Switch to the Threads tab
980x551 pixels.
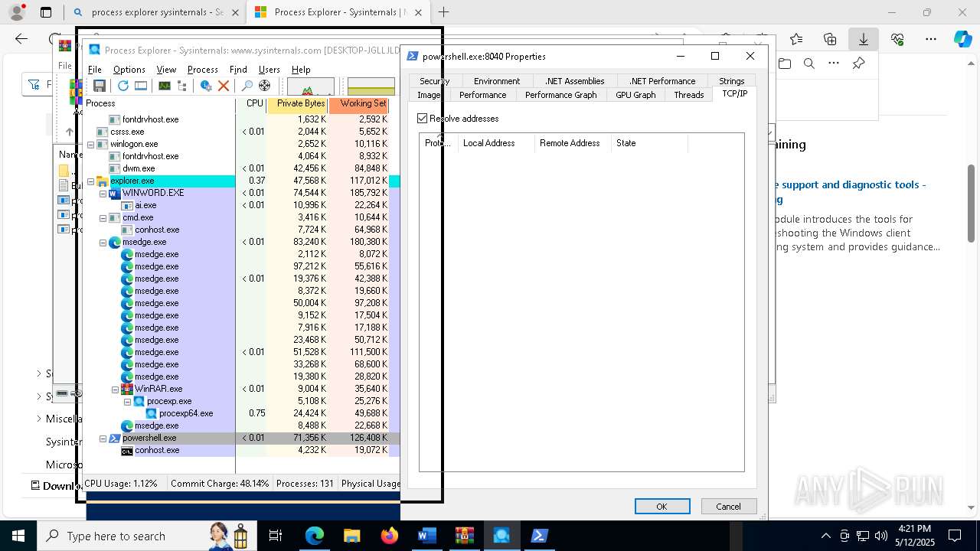688,95
